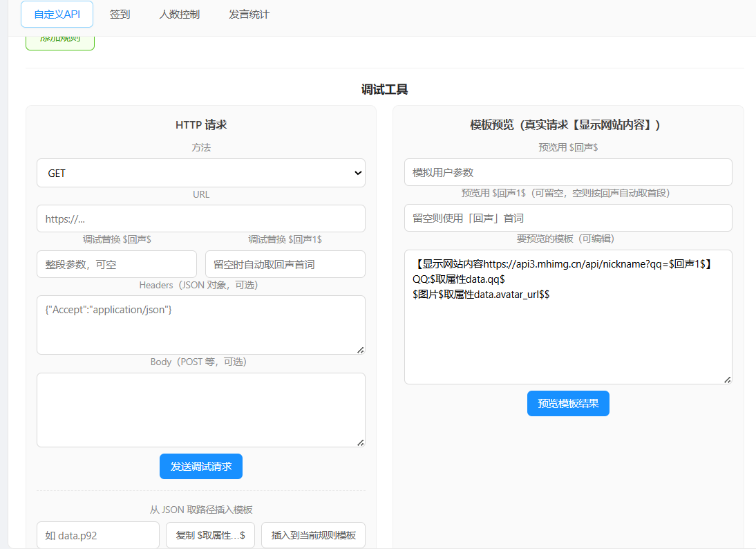Click the 如 data.p92 JSON path input

point(98,535)
